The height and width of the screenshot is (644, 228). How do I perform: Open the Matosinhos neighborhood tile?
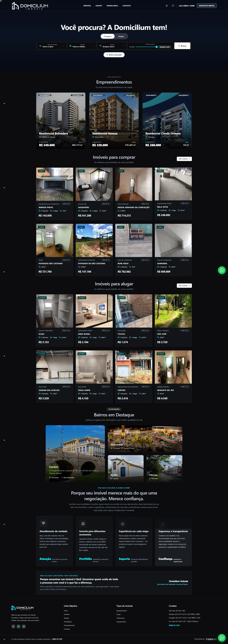click(145, 439)
